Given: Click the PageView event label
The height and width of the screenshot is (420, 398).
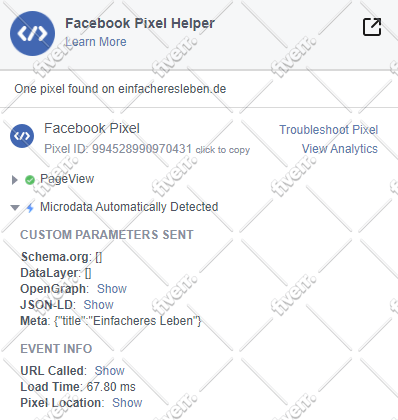Looking at the screenshot, I should (x=67, y=179).
